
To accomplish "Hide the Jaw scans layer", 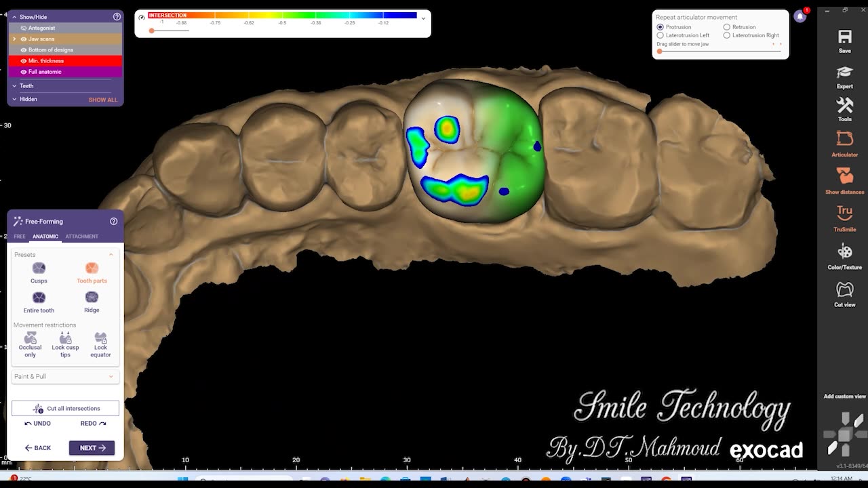I will pos(24,39).
